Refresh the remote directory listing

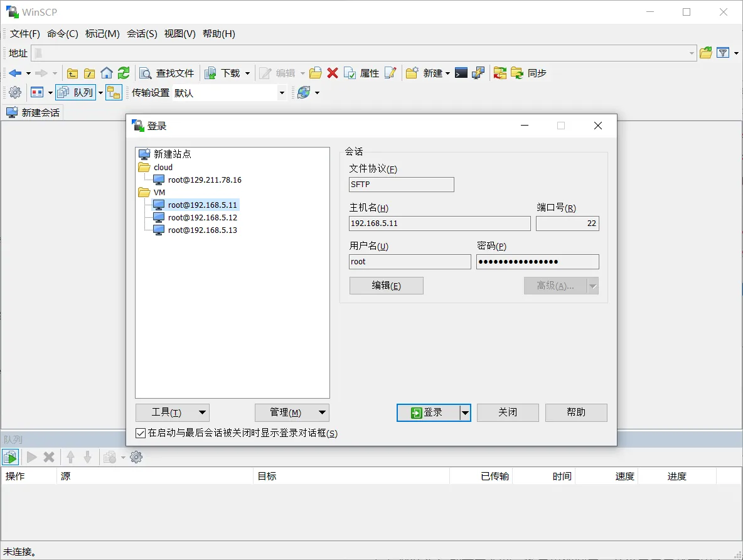pos(124,73)
